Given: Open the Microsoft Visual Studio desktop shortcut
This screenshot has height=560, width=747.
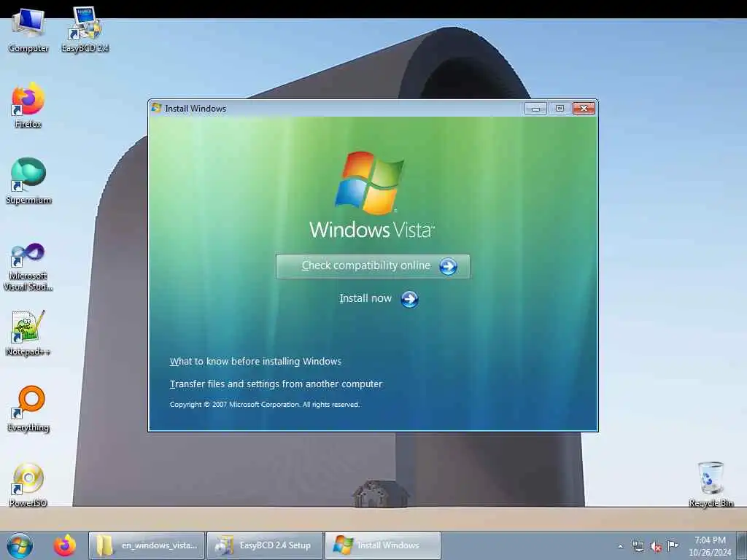Looking at the screenshot, I should pyautogui.click(x=28, y=267).
